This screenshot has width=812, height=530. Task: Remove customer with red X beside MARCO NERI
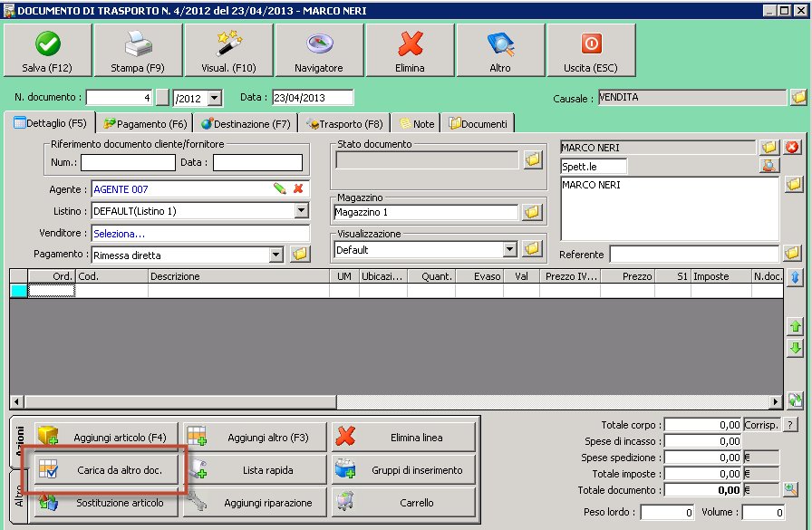coord(792,148)
